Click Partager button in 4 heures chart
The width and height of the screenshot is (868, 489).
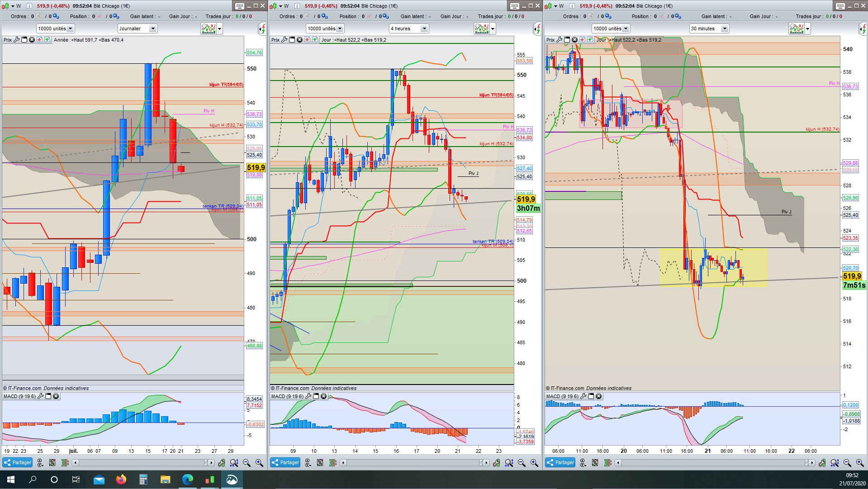coord(285,462)
